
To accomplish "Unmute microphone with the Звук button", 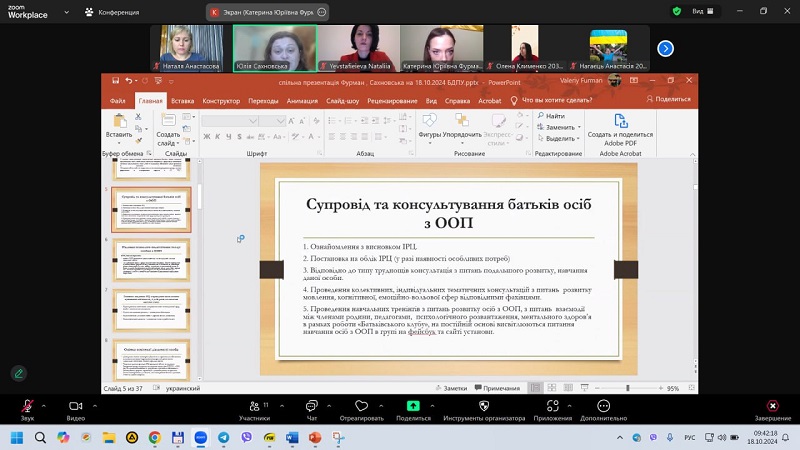I will [28, 409].
